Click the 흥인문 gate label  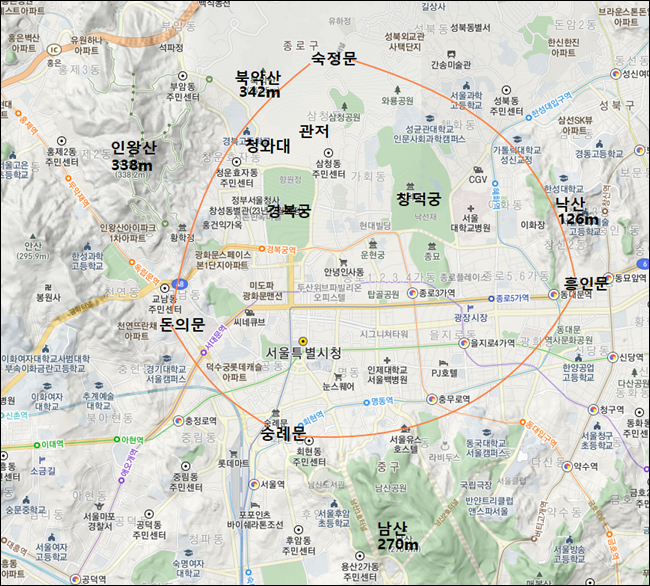pyautogui.click(x=585, y=283)
